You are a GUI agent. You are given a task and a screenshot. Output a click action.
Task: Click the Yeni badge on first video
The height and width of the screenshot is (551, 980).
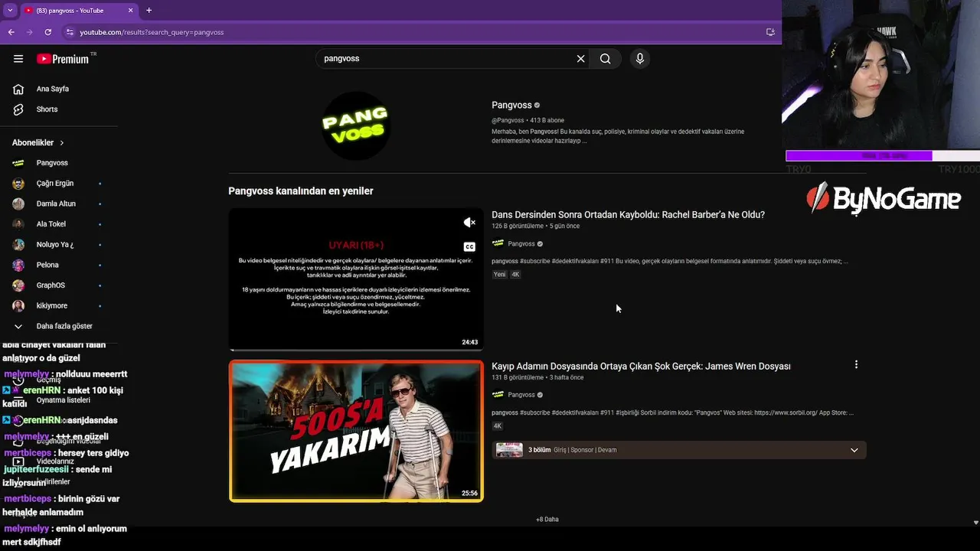[x=499, y=275]
